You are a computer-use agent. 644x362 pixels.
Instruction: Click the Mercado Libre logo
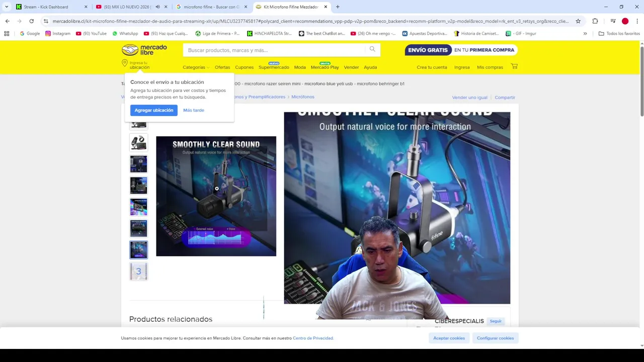(x=144, y=50)
